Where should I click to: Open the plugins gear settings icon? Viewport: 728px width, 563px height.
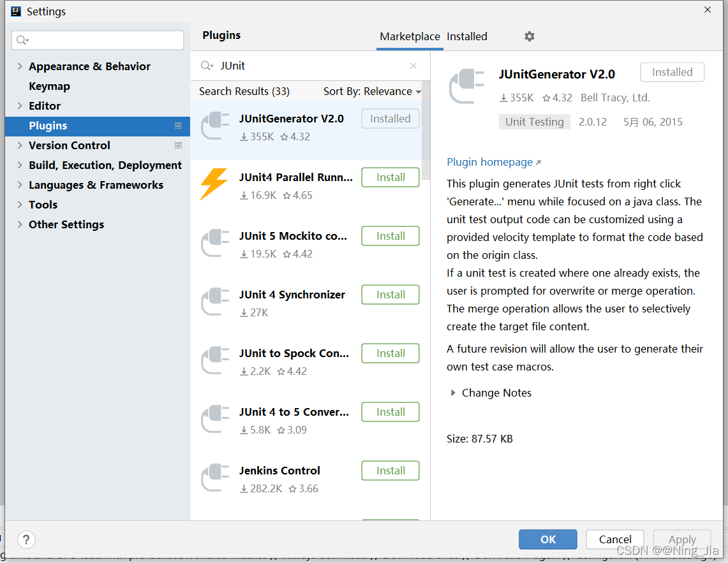pyautogui.click(x=530, y=36)
